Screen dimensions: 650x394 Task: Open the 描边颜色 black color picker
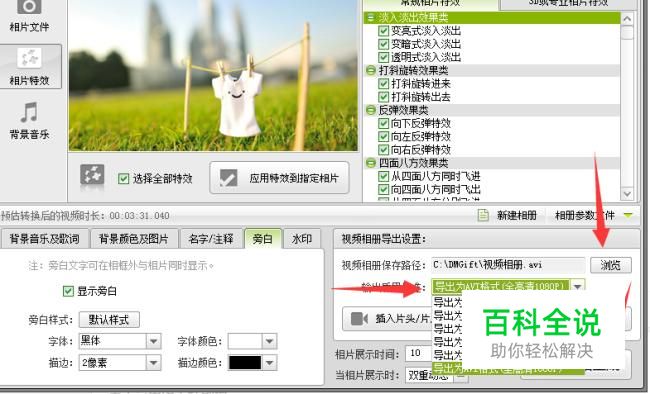[x=252, y=363]
